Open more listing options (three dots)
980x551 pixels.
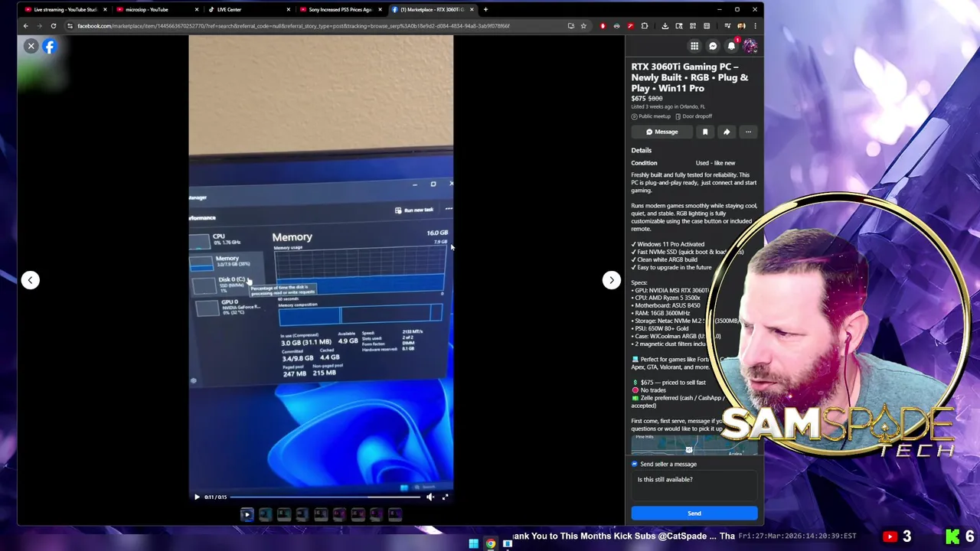(x=748, y=132)
